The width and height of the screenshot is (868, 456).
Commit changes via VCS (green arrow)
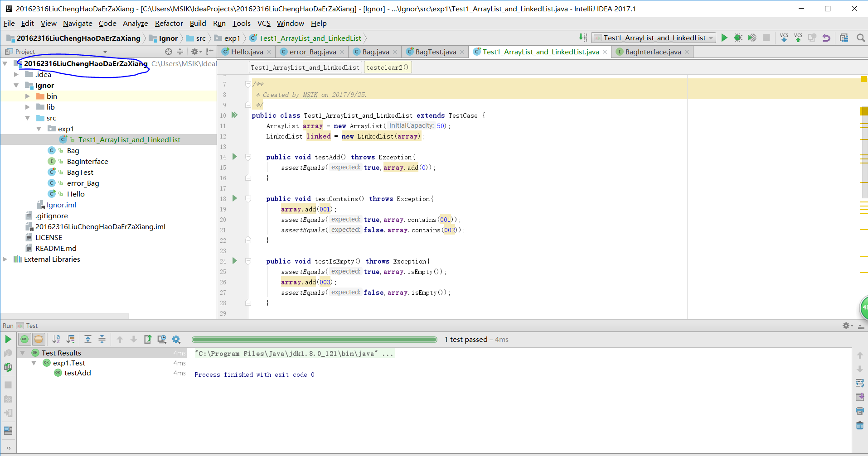point(798,38)
